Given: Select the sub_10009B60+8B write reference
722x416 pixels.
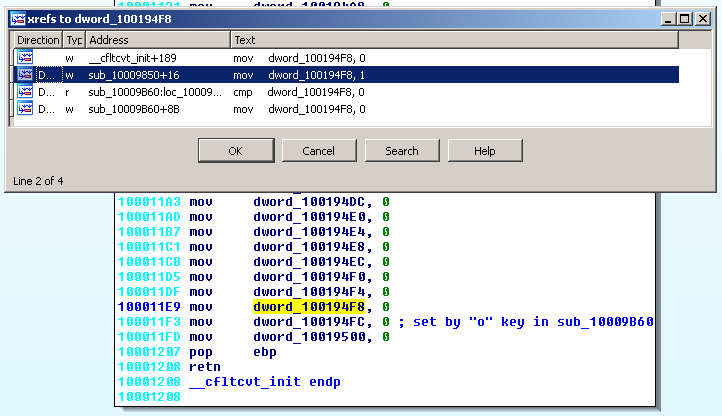Looking at the screenshot, I should [x=132, y=109].
